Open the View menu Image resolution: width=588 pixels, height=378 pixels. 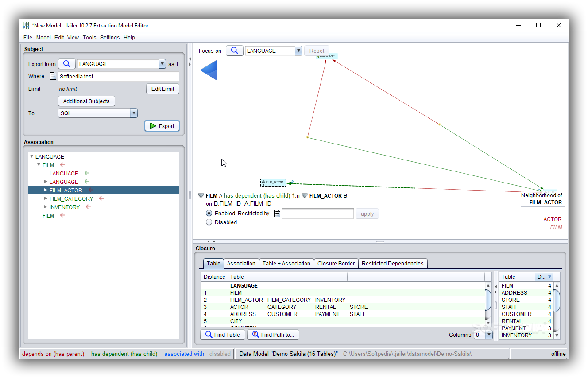(73, 38)
